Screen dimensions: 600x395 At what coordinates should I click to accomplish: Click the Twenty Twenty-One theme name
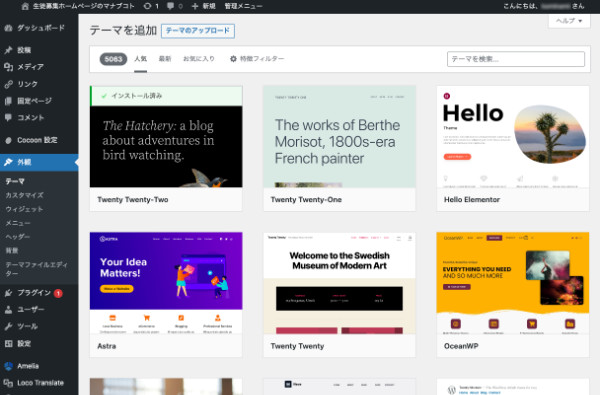306,200
